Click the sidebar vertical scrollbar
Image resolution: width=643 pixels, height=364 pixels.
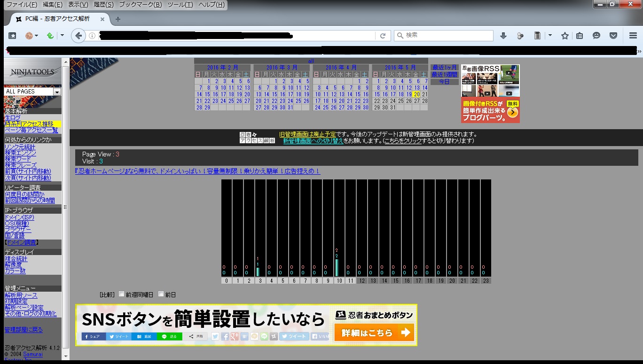coord(65,207)
